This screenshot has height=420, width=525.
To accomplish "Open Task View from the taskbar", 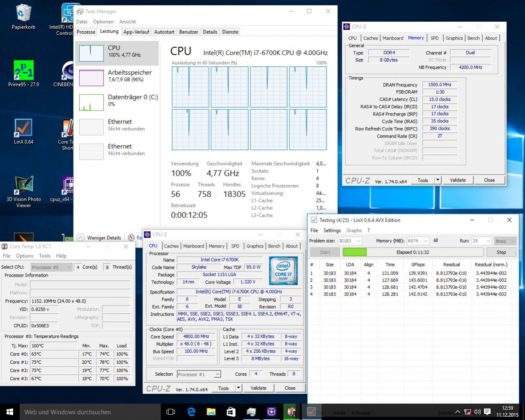I will 170,412.
